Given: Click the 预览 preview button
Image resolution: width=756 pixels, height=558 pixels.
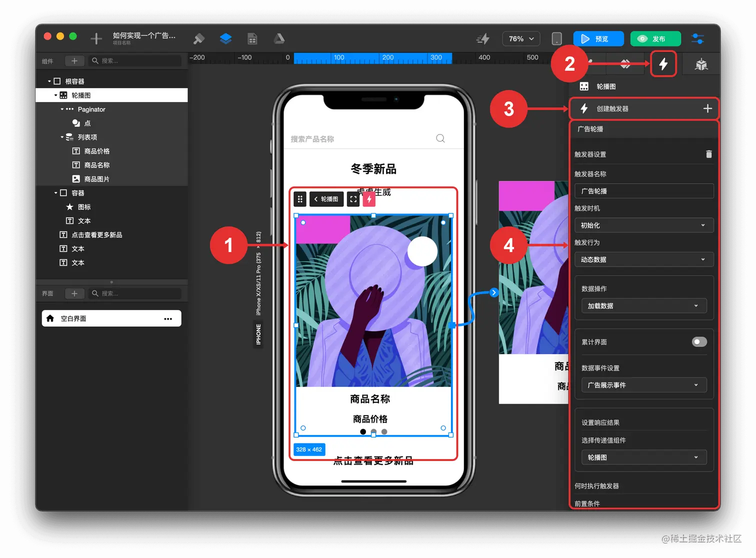Looking at the screenshot, I should (x=598, y=38).
